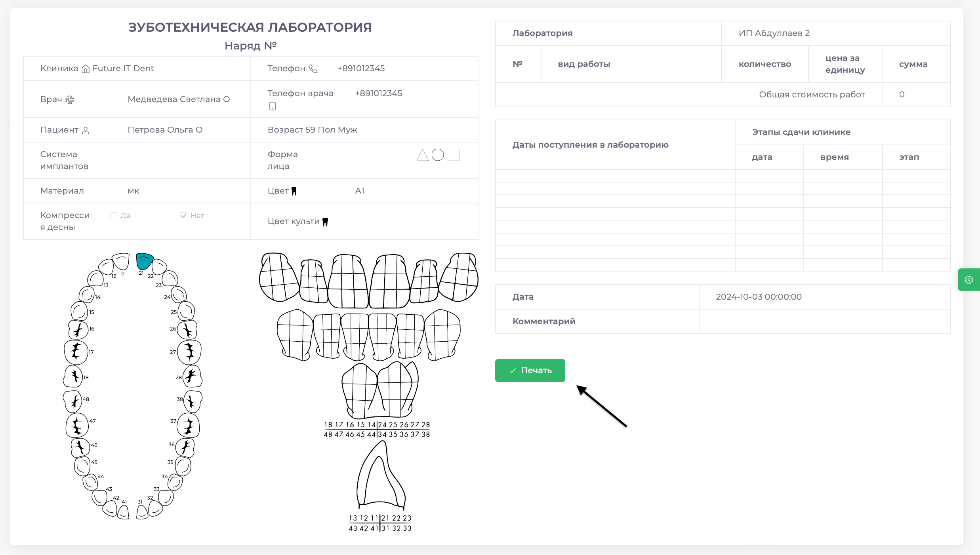Click the Этапы сдачи клинике header
The width and height of the screenshot is (980, 555).
point(801,132)
